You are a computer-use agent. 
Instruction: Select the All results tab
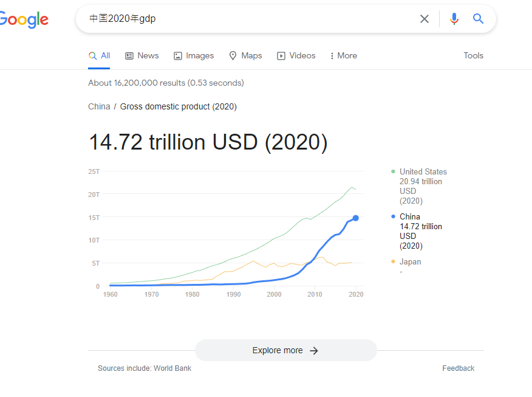pos(99,56)
